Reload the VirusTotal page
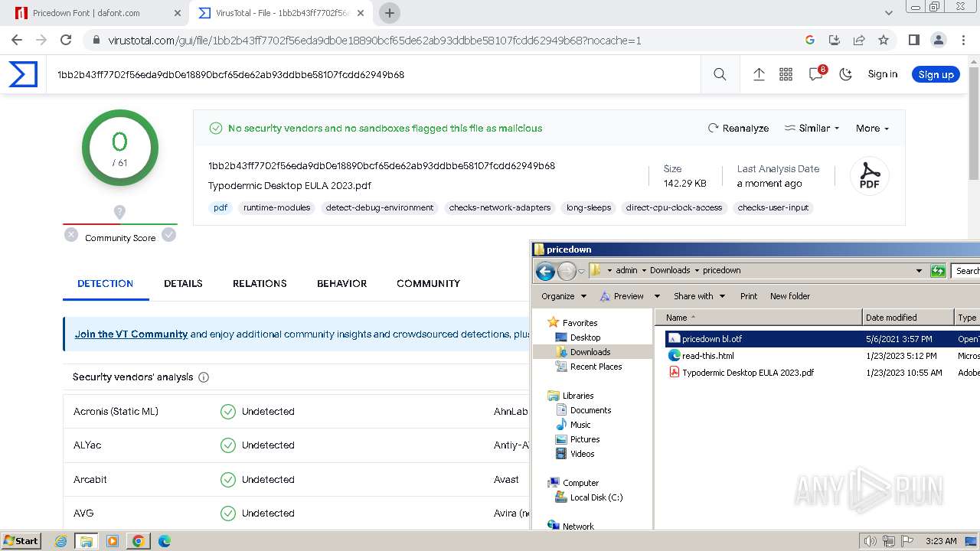Image resolution: width=980 pixels, height=551 pixels. point(66,40)
